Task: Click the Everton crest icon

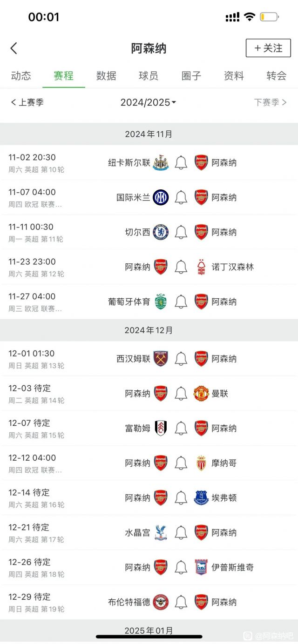Action: pyautogui.click(x=201, y=498)
